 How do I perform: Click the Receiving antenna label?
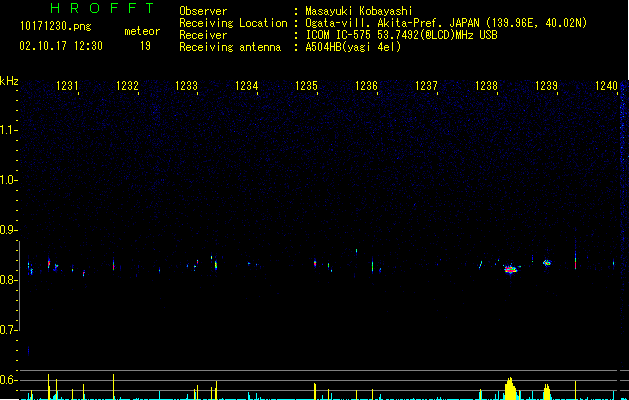click(230, 47)
